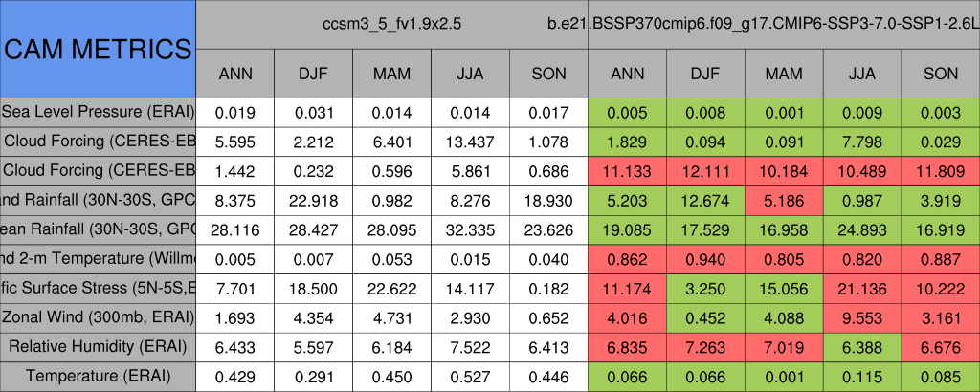Click the red cell with value 11.133
The width and height of the screenshot is (980, 392).
click(628, 171)
